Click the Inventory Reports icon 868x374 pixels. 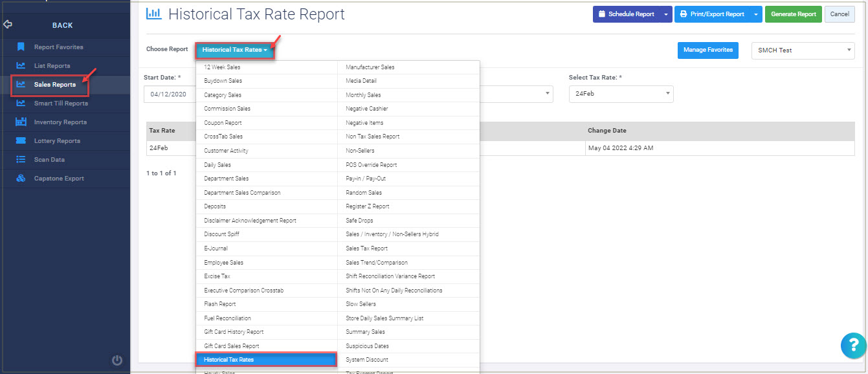(21, 122)
